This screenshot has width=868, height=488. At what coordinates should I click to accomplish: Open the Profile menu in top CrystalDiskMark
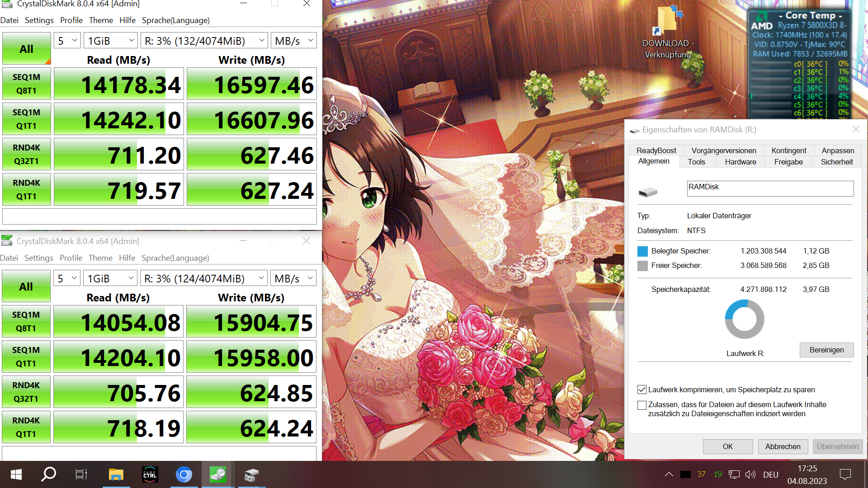coord(71,20)
